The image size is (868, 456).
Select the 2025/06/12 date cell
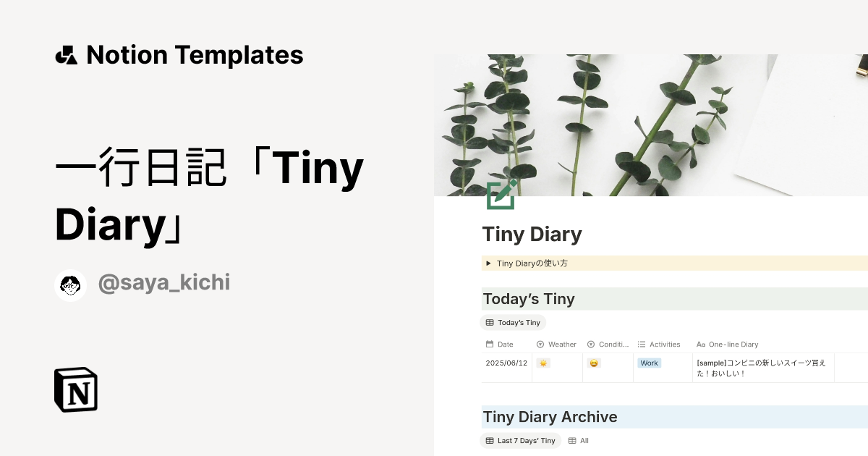(x=506, y=363)
